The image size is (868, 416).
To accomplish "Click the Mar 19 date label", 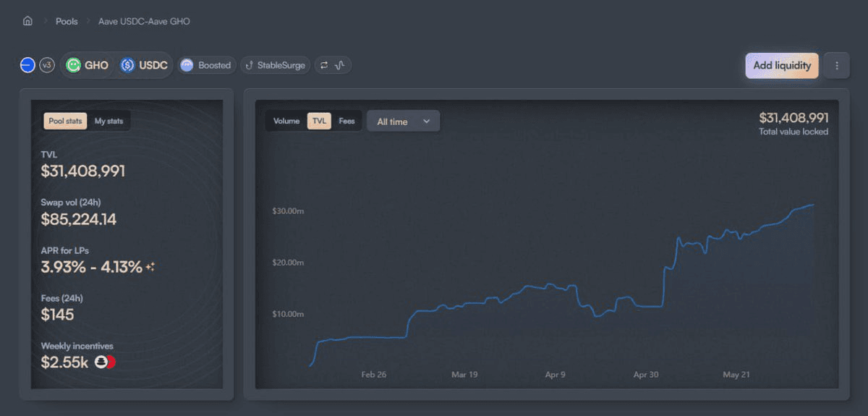I will tap(464, 375).
